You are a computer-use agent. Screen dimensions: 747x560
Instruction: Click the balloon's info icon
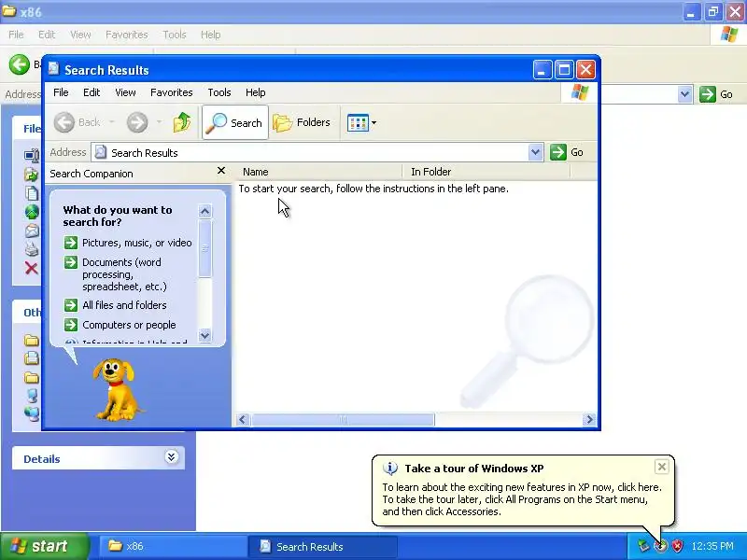pyautogui.click(x=390, y=469)
